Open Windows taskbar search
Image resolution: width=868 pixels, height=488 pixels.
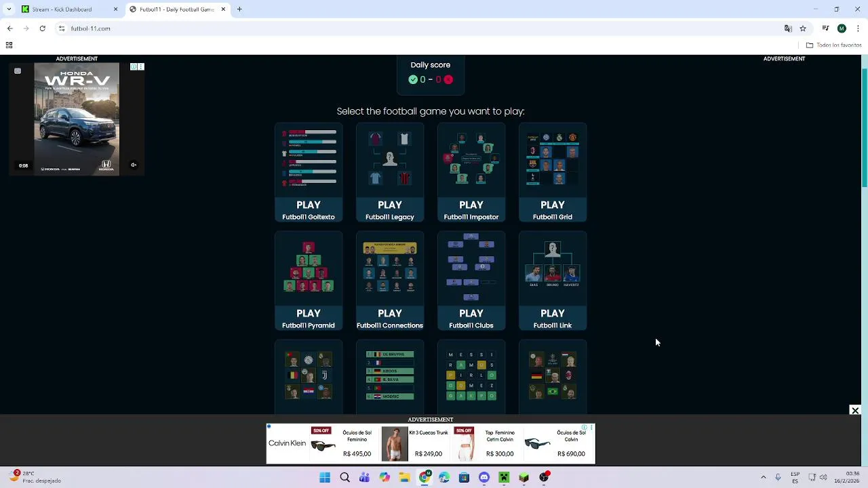(x=344, y=478)
